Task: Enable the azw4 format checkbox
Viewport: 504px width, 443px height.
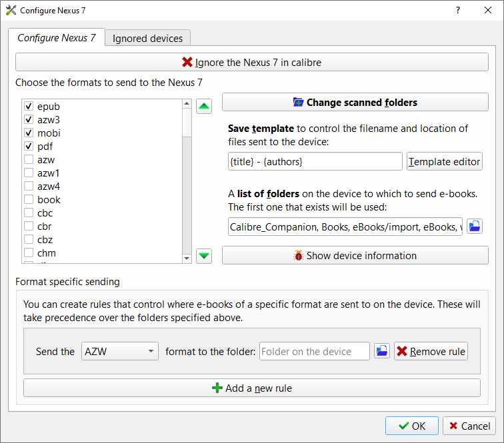Action: click(29, 186)
